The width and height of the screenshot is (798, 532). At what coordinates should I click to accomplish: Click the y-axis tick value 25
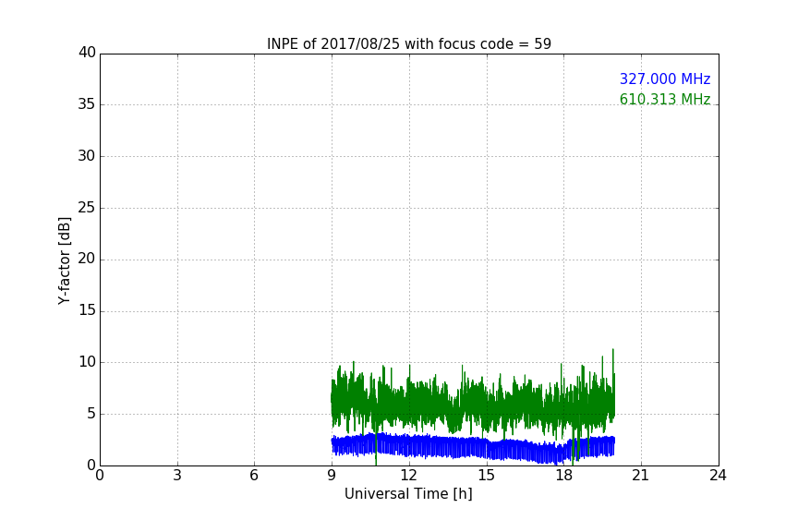click(87, 207)
